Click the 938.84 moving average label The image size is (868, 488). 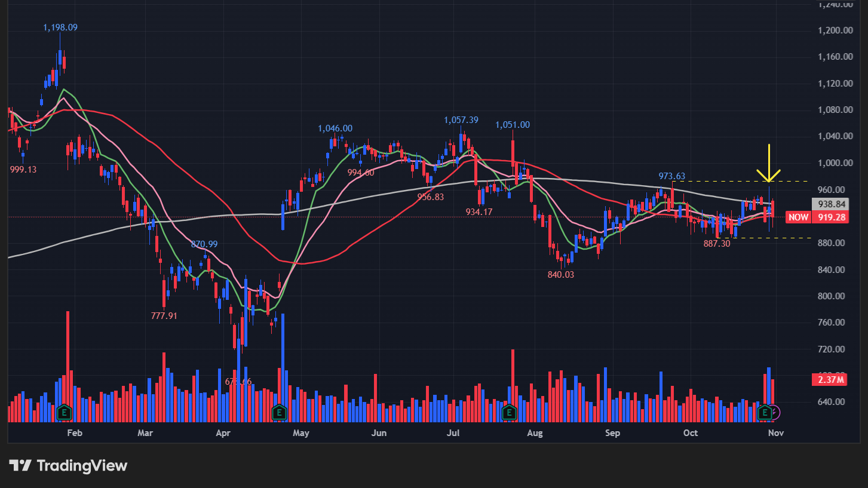coord(832,204)
